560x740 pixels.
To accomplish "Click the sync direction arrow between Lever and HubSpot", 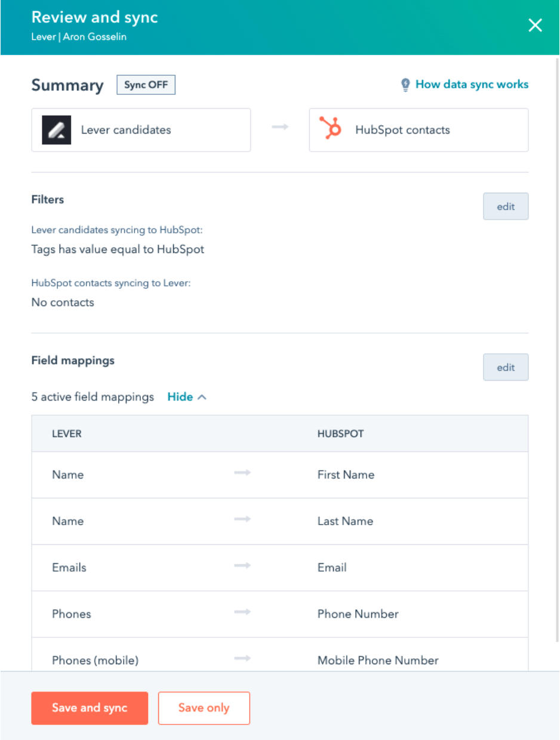I will coord(279,126).
